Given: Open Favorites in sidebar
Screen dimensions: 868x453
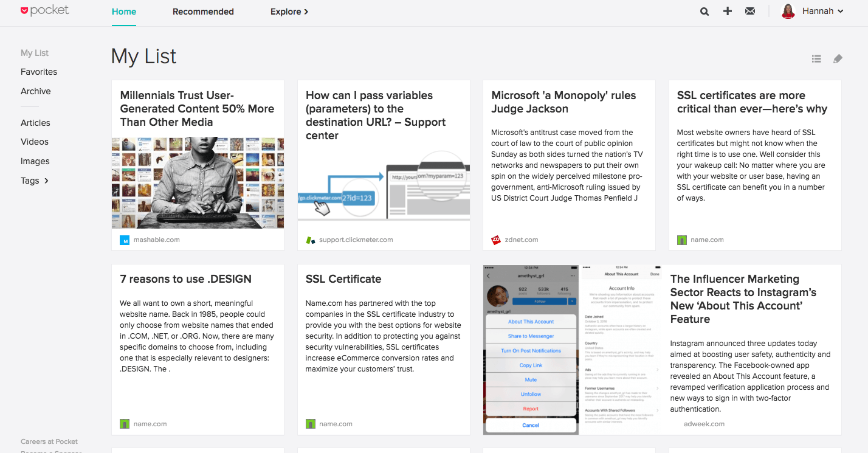Looking at the screenshot, I should pyautogui.click(x=39, y=72).
